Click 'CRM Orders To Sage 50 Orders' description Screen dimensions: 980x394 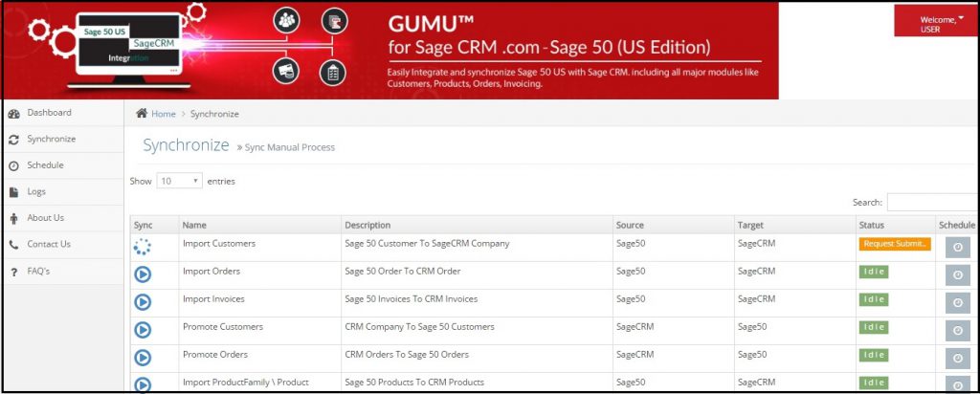pos(407,354)
